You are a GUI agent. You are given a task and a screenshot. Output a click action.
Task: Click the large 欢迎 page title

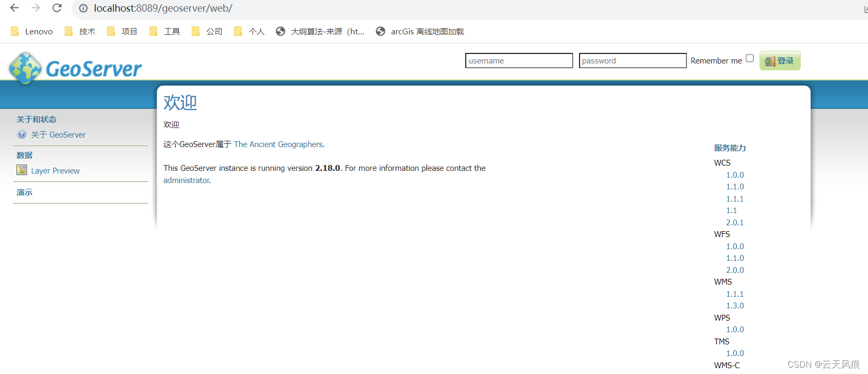[x=180, y=103]
